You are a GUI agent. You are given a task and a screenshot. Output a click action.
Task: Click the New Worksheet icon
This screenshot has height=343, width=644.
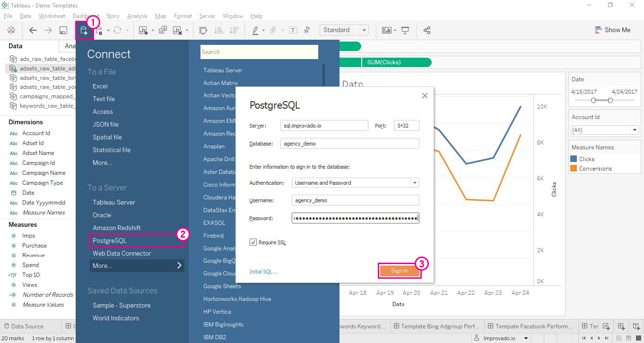coord(144,30)
